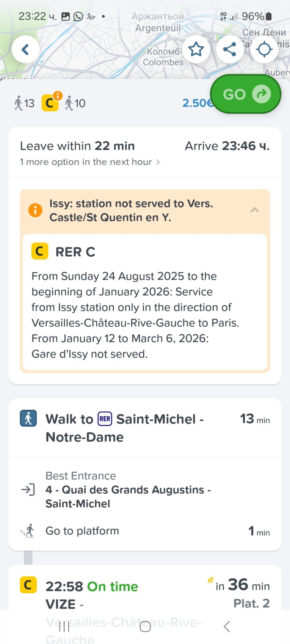Tap the 22:58 On time departure

[x=92, y=586]
